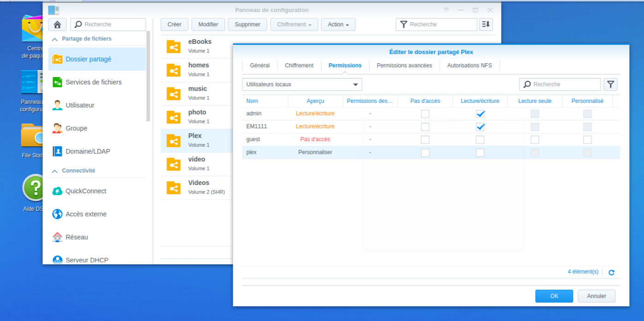Click the sort order icon beside search
The width and height of the screenshot is (644, 321).
[486, 24]
